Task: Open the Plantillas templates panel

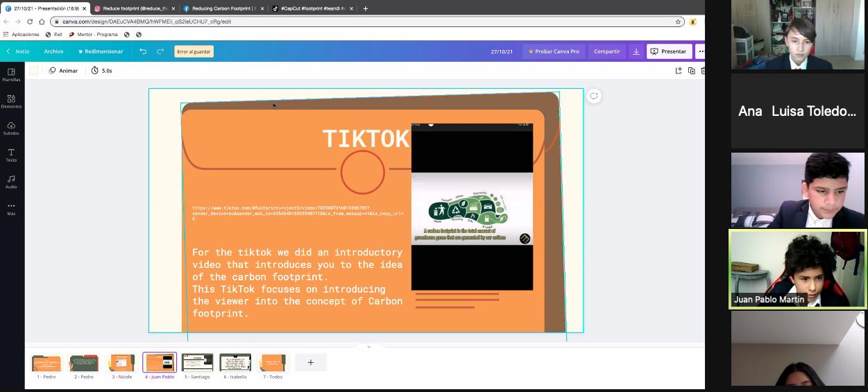Action: 11,74
